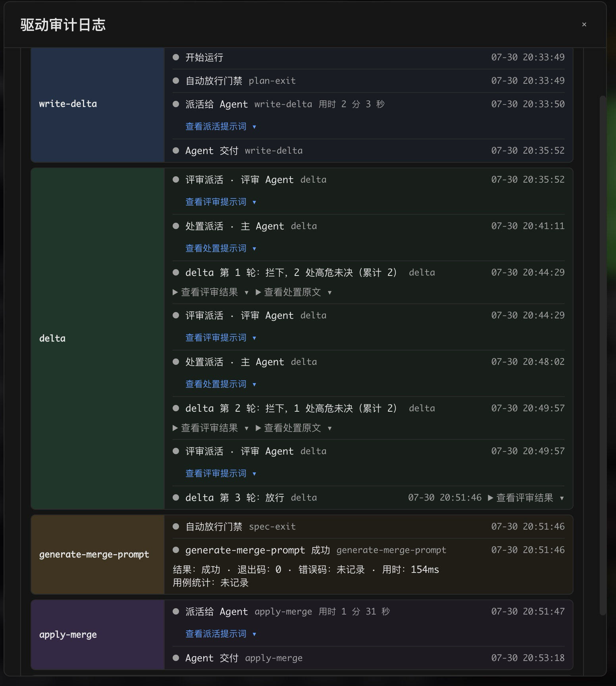Select the generate-merge-prompt stage label
The image size is (616, 686).
pos(94,555)
